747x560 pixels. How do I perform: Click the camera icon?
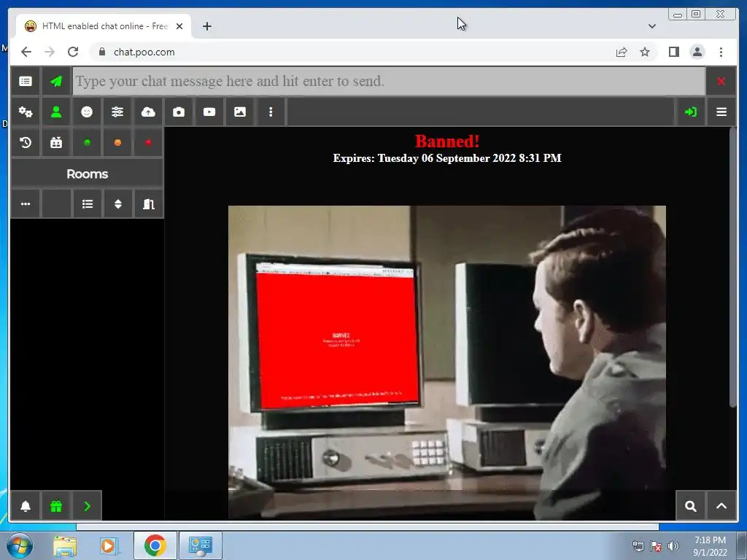[x=179, y=112]
